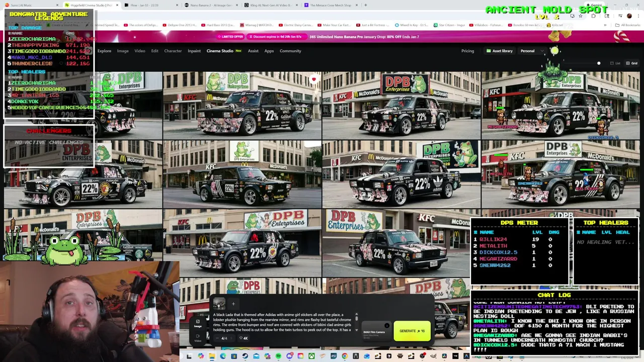
Task: Open Microsoft Edge from the taskbar
Action: tap(223, 356)
